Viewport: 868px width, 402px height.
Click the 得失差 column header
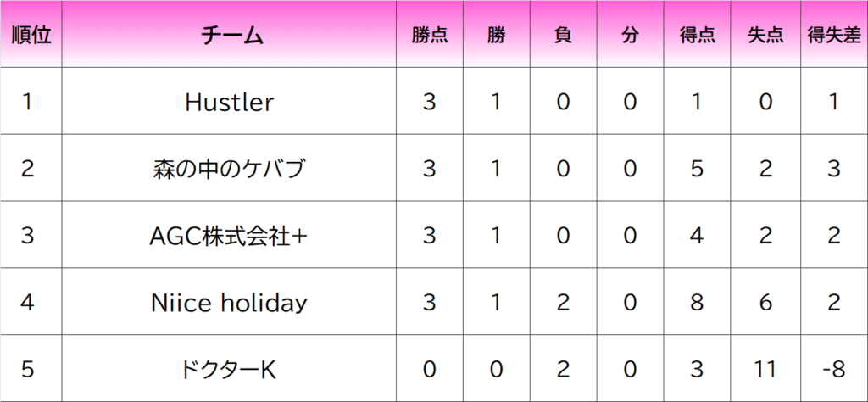click(833, 36)
